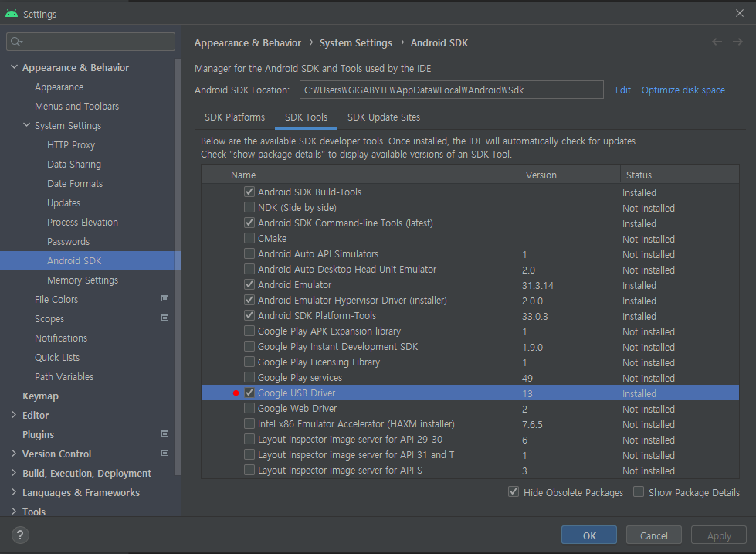Open the SDK Update Sites tab

[384, 117]
